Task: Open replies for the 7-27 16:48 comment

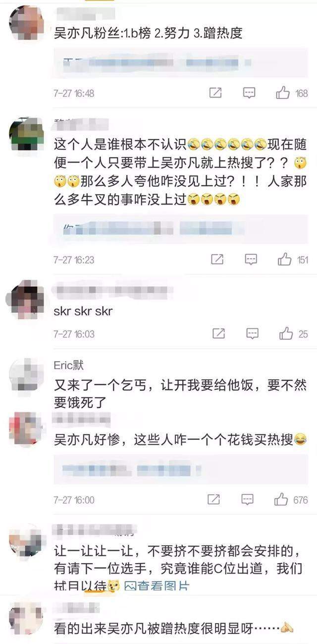Action: tap(249, 93)
